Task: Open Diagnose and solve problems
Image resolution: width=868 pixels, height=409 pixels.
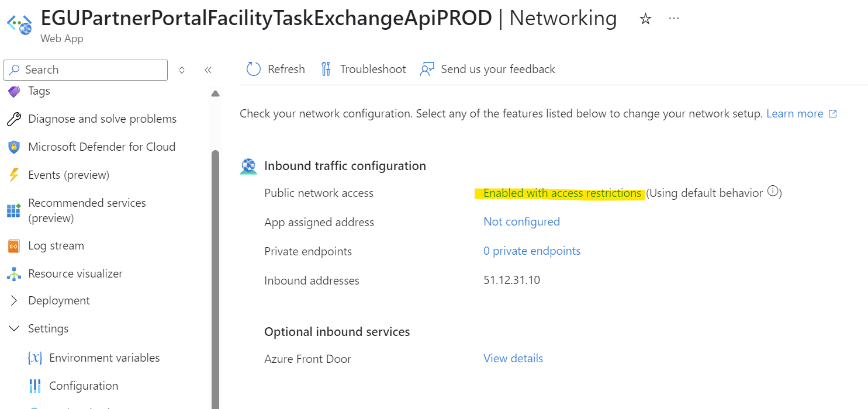Action: point(102,119)
